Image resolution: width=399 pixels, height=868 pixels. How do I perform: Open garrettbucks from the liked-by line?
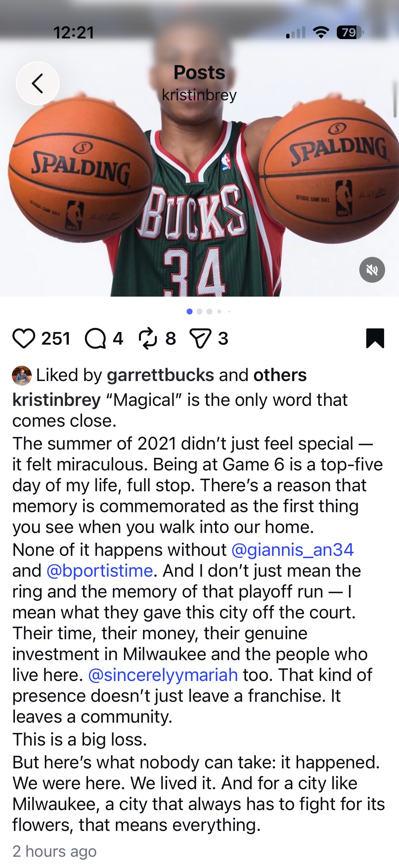pyautogui.click(x=160, y=375)
